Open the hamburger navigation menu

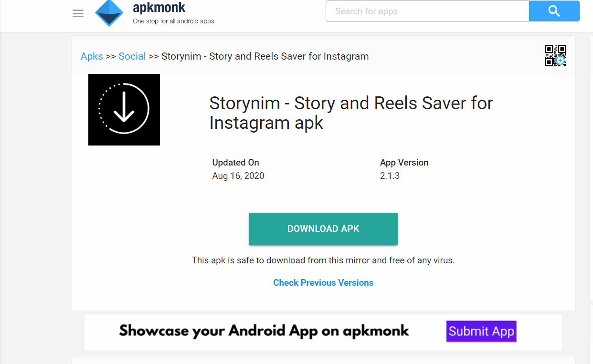pos(78,13)
